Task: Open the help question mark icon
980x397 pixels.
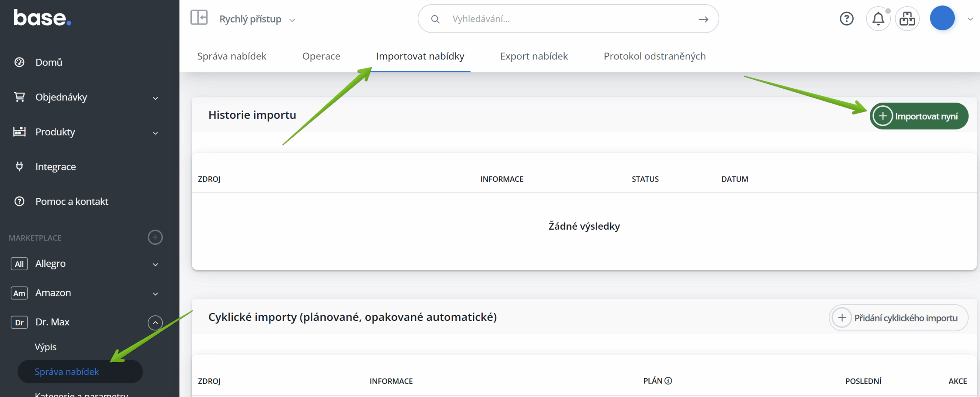Action: tap(846, 18)
